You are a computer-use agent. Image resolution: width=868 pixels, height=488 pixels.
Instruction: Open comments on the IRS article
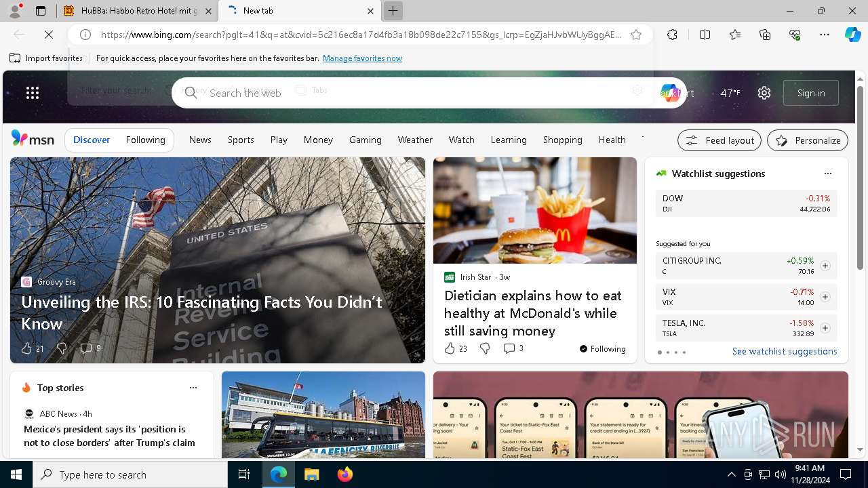tap(90, 348)
